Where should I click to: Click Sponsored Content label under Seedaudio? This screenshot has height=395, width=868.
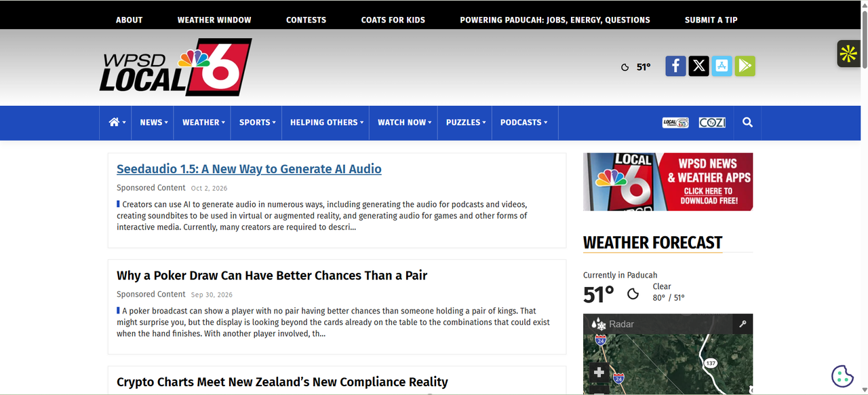(151, 188)
